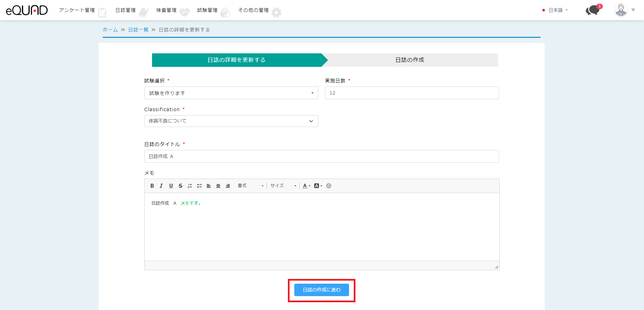This screenshot has width=644, height=310.
Task: Open the text color picker
Action: click(306, 186)
